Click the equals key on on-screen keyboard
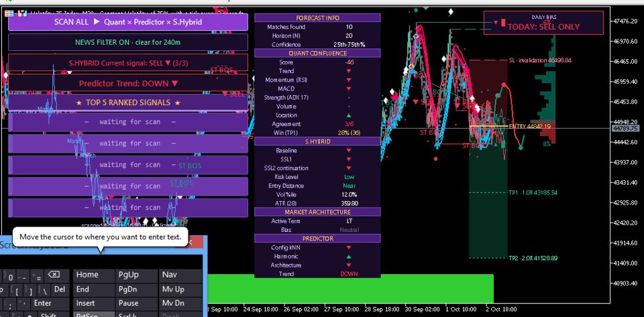Image resolution: width=644 pixels, height=317 pixels. pyautogui.click(x=36, y=275)
